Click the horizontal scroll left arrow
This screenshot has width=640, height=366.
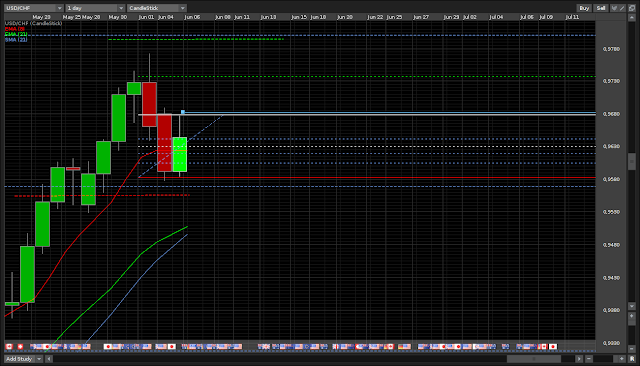coord(49,359)
